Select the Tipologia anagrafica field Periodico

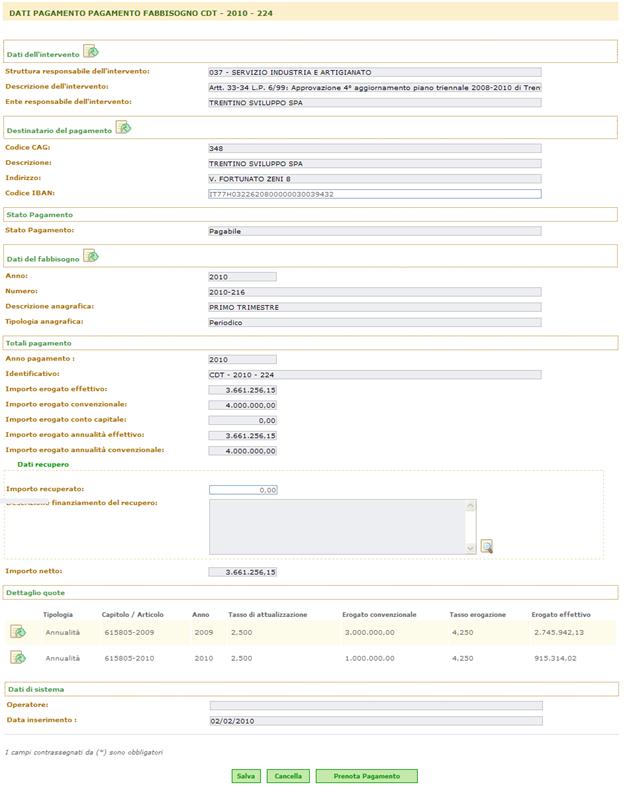coord(375,323)
